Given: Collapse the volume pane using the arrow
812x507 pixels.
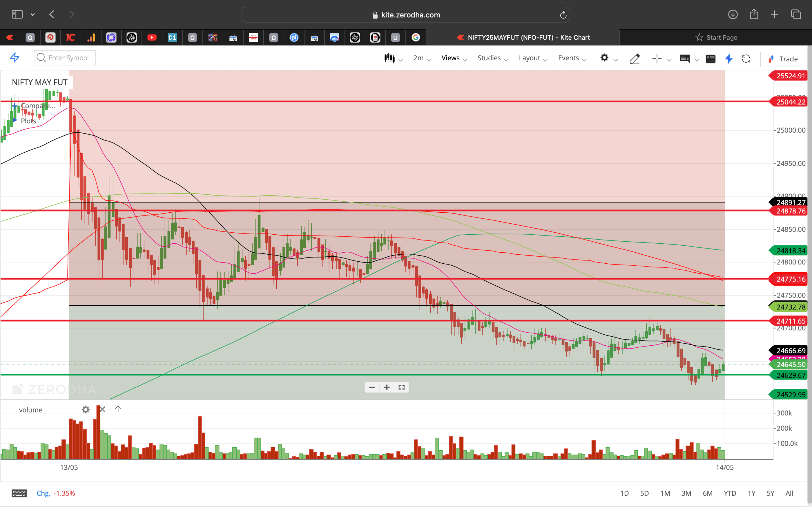Looking at the screenshot, I should tap(118, 409).
